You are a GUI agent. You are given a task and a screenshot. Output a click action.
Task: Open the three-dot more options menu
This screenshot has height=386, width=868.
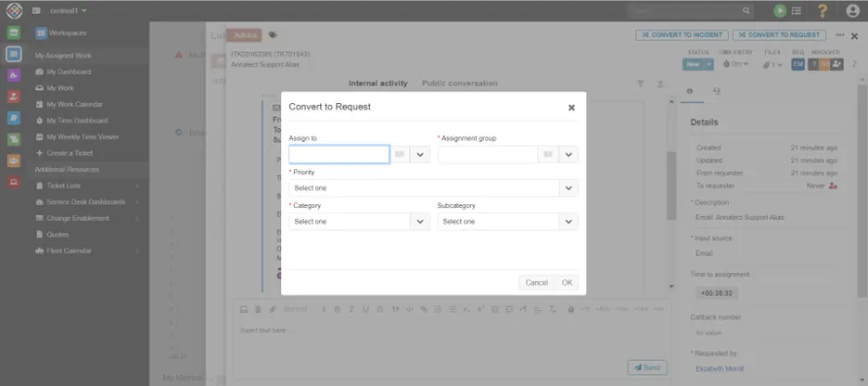click(840, 35)
